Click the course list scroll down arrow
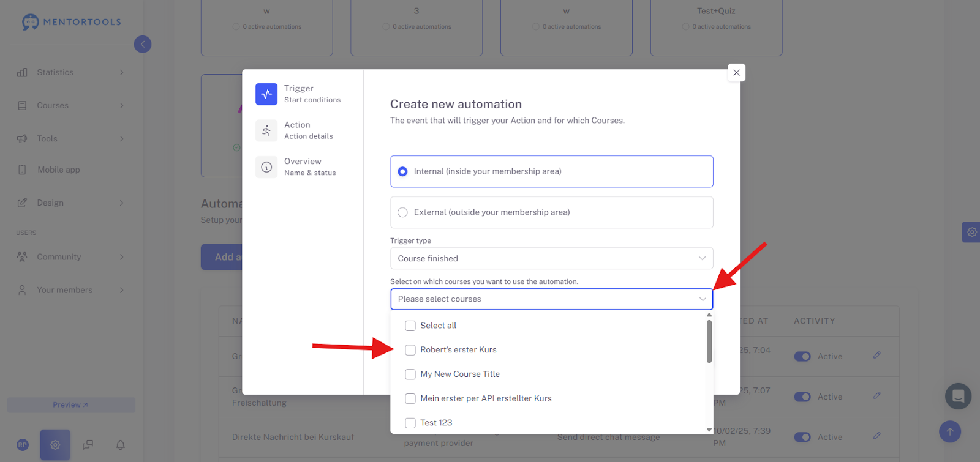This screenshot has height=462, width=980. tap(709, 430)
